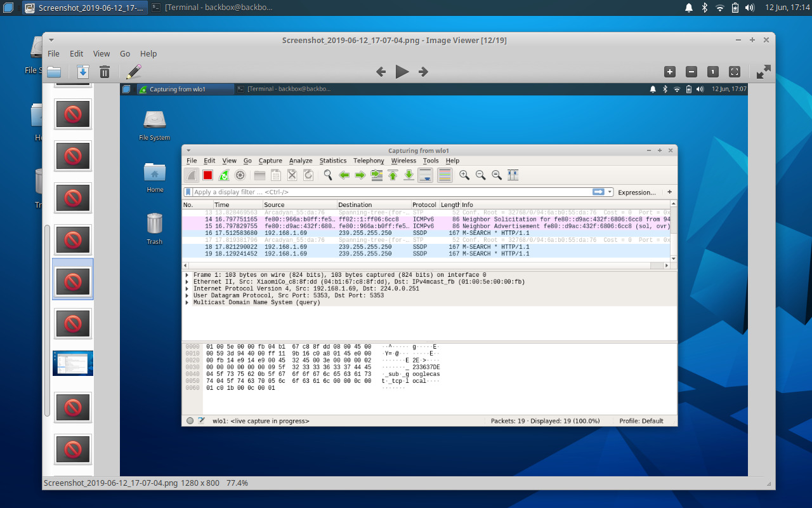Open the Statistics menu
812x508 pixels.
[333, 161]
